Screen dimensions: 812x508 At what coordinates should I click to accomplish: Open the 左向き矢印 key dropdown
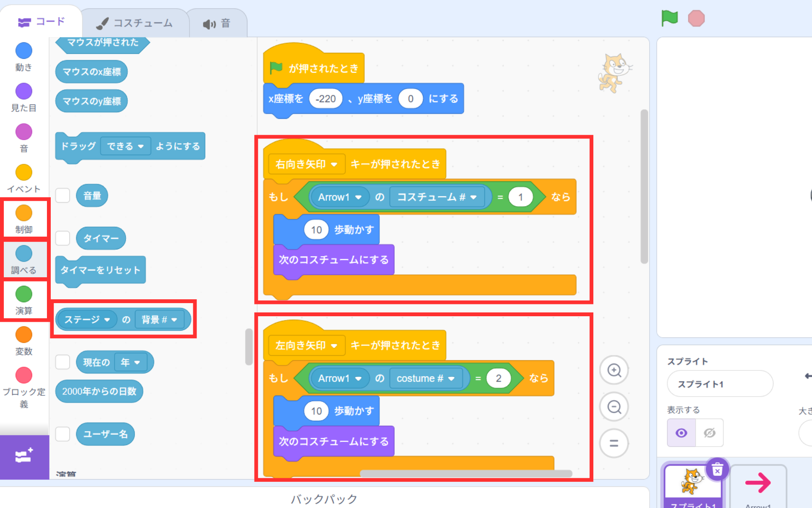point(307,345)
